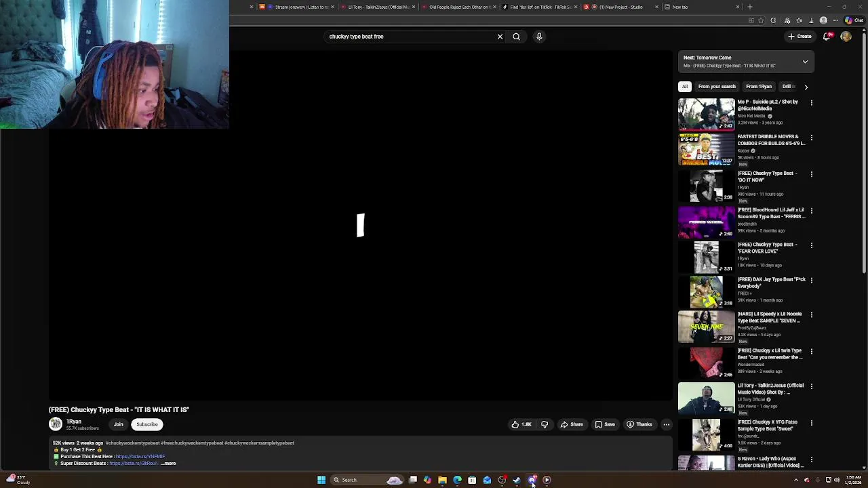868x488 pixels.
Task: Send Thanks to the creator
Action: tap(639, 424)
